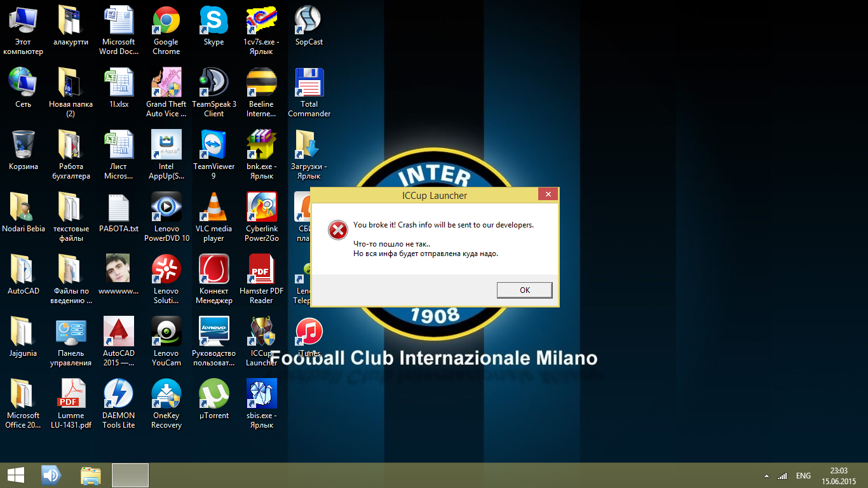Select the Nodari Bebia user folder

tap(23, 213)
